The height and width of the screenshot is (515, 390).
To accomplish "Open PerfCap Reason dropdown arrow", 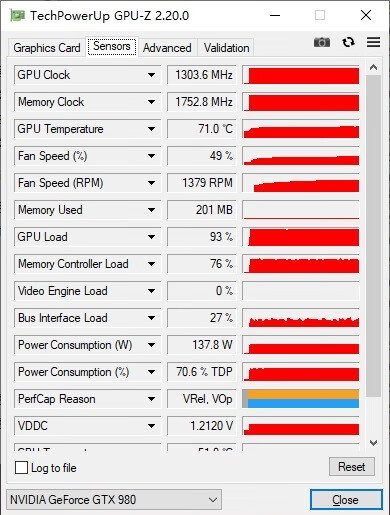I will 151,399.
